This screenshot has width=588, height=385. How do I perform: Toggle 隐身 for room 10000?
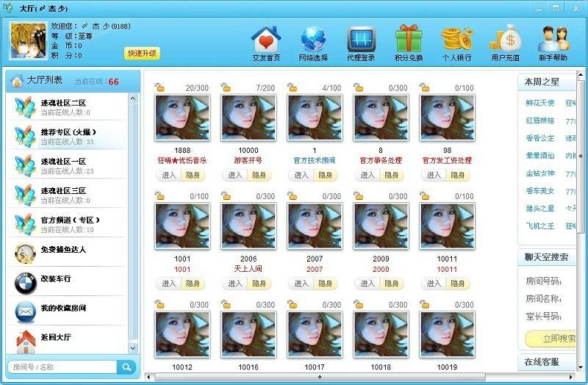[x=259, y=175]
